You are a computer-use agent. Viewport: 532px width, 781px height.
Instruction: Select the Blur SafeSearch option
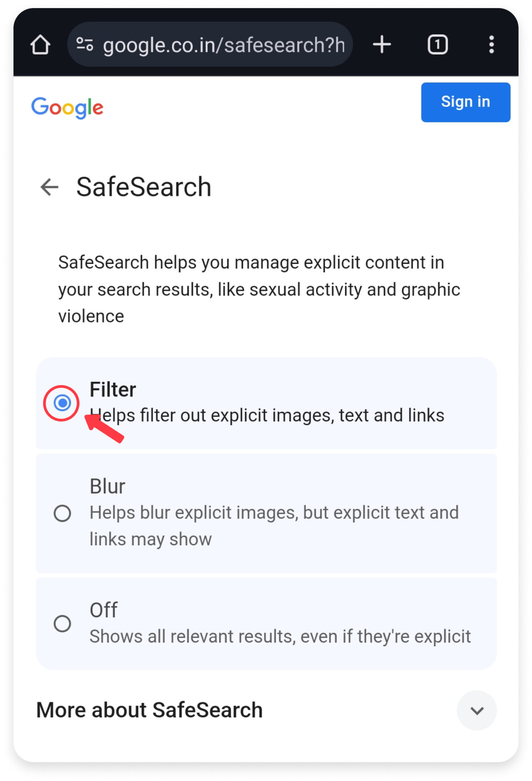pos(62,513)
